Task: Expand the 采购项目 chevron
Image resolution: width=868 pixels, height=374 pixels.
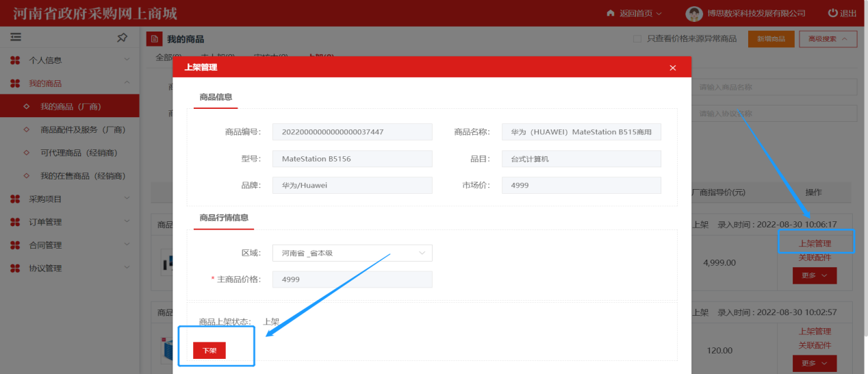Action: tap(127, 199)
